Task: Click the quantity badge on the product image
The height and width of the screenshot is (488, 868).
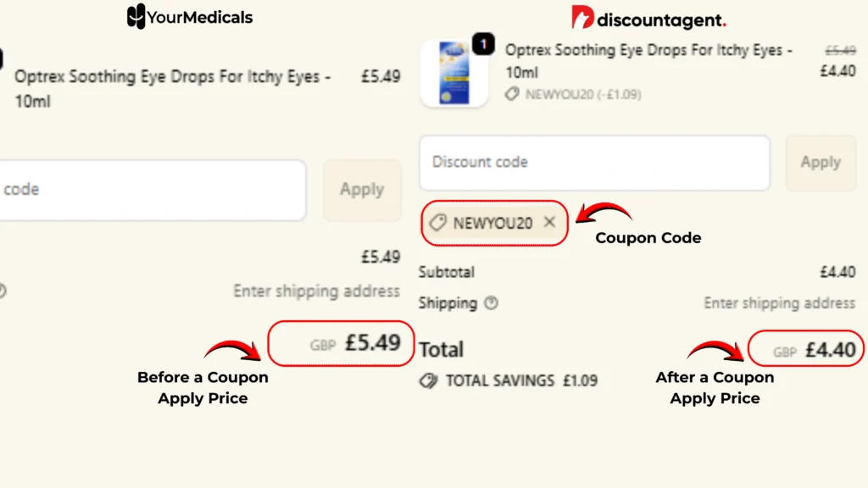Action: click(483, 44)
